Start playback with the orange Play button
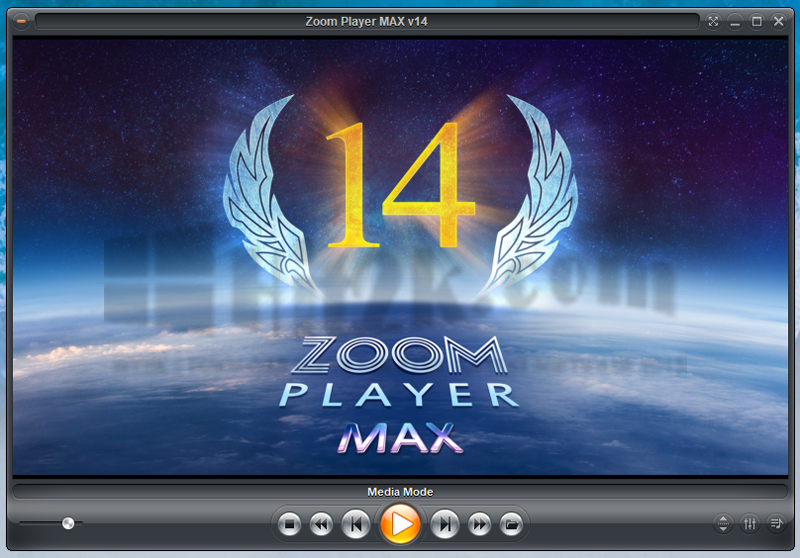The image size is (800, 558). click(401, 523)
